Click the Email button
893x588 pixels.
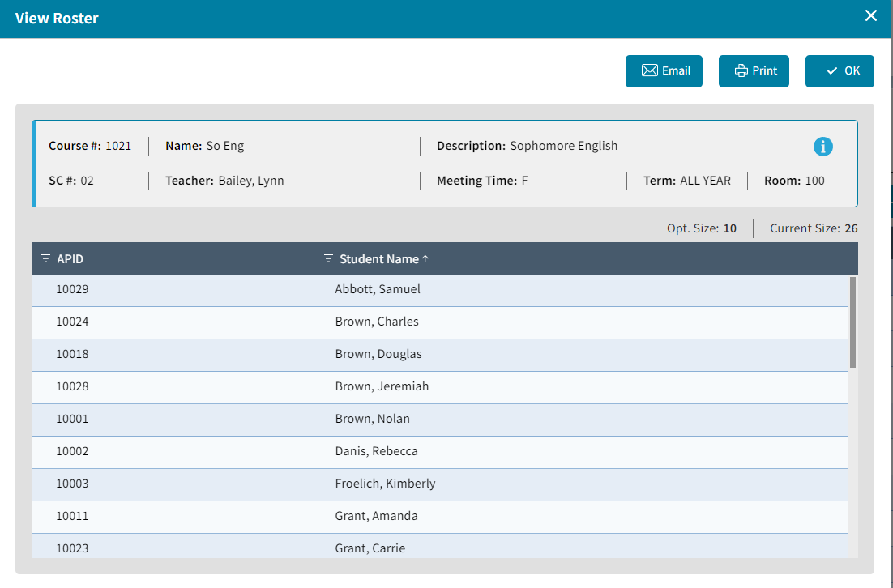[664, 71]
